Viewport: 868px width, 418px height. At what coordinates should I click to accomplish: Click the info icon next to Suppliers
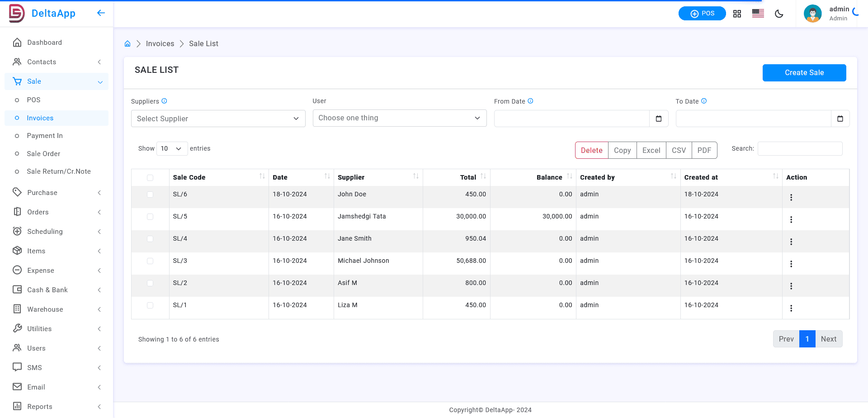(164, 101)
